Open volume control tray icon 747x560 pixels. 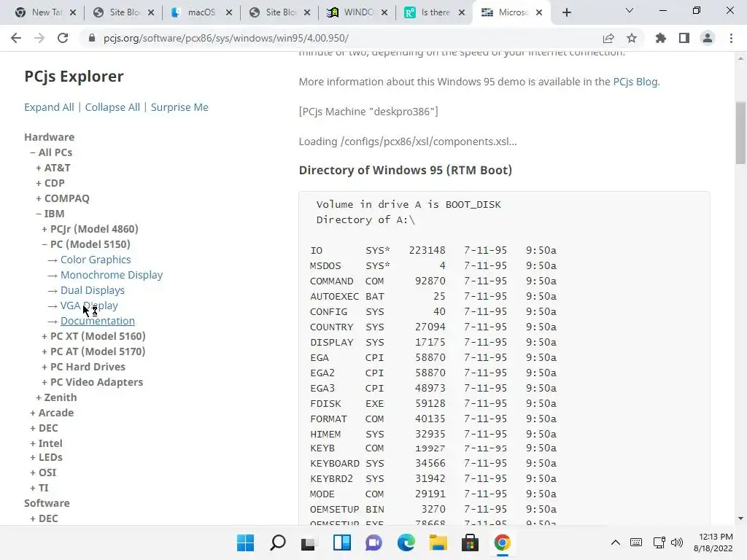[676, 542]
